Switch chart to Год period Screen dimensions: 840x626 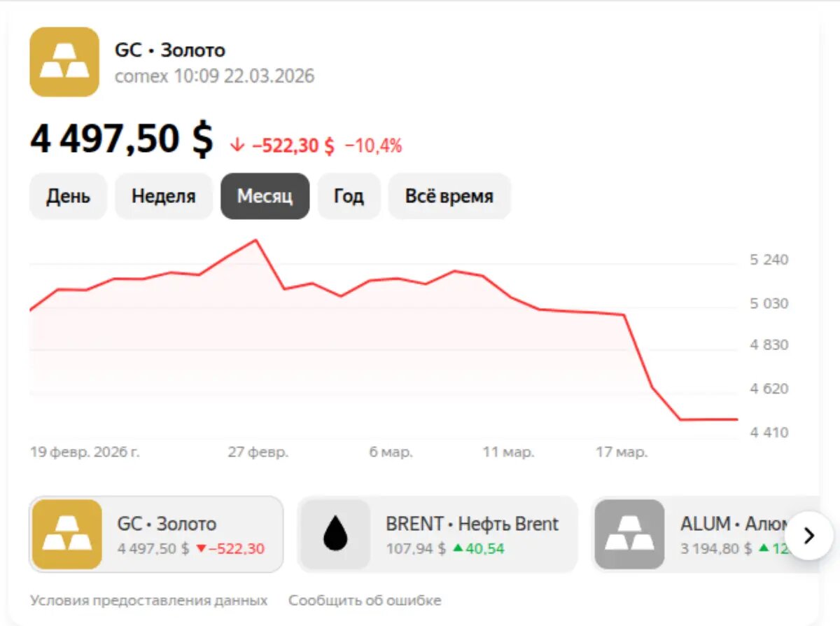pyautogui.click(x=349, y=196)
